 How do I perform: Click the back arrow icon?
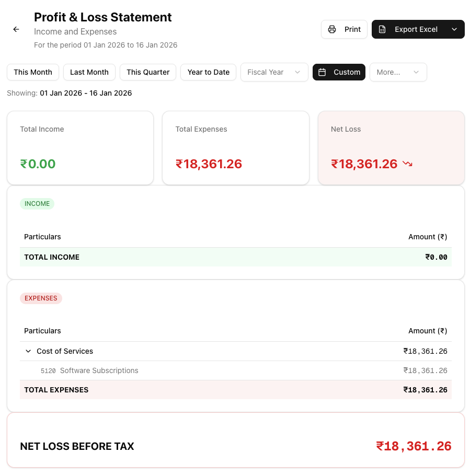click(16, 29)
